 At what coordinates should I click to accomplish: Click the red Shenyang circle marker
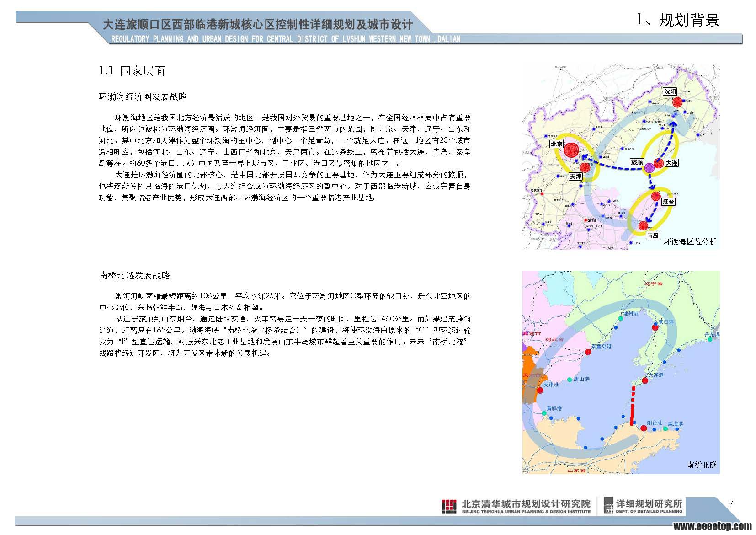[x=677, y=102]
